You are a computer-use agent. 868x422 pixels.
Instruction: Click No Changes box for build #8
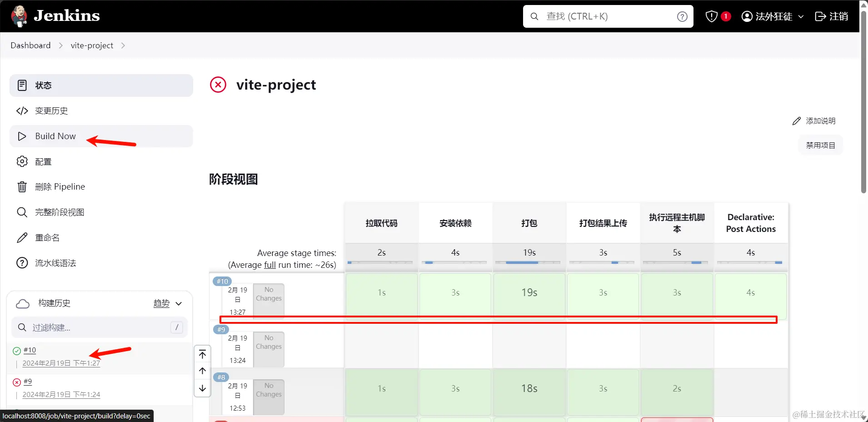(269, 397)
